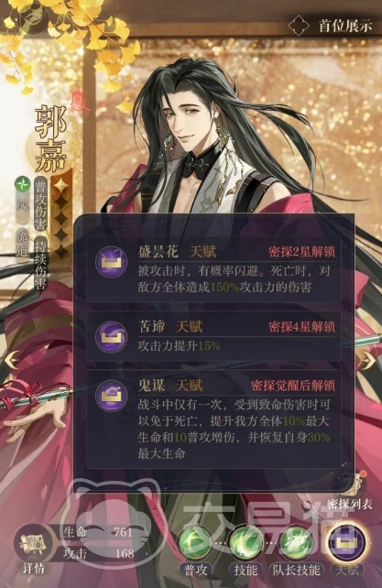Go to previous character with left arrow

pos(12,361)
